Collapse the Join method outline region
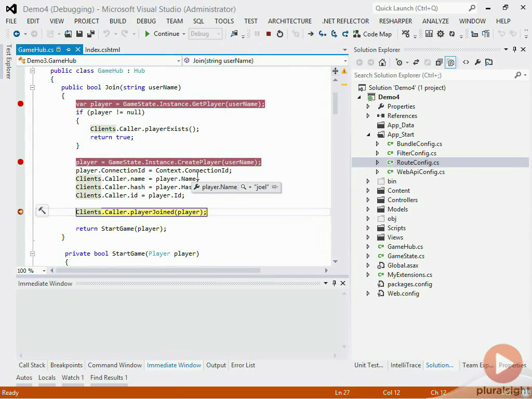The width and height of the screenshot is (532, 399). pos(33,87)
